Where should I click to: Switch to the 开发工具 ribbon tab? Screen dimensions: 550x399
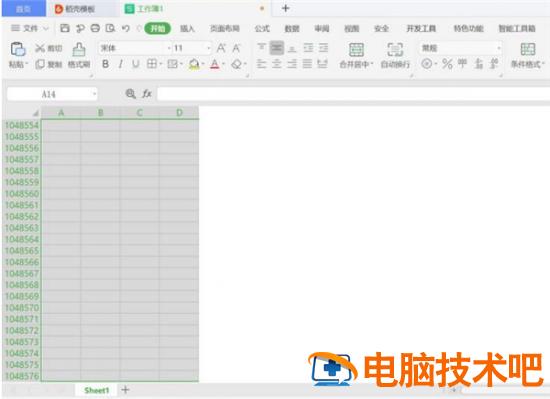[421, 29]
